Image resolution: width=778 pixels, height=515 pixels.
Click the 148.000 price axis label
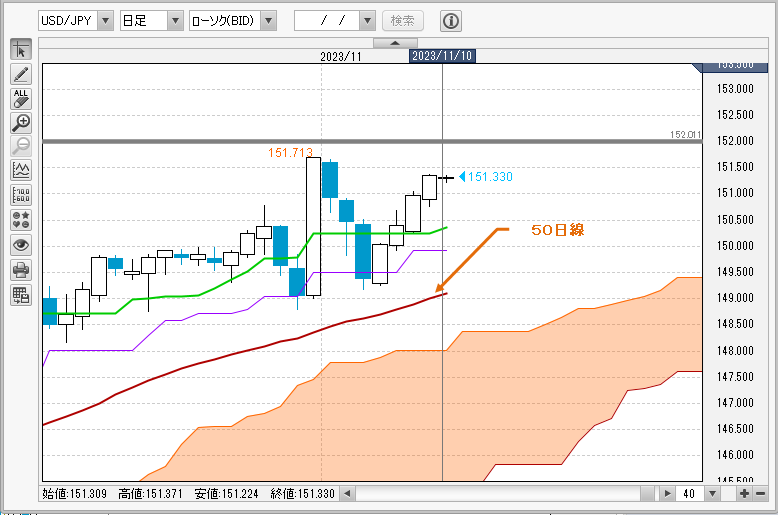click(735, 351)
